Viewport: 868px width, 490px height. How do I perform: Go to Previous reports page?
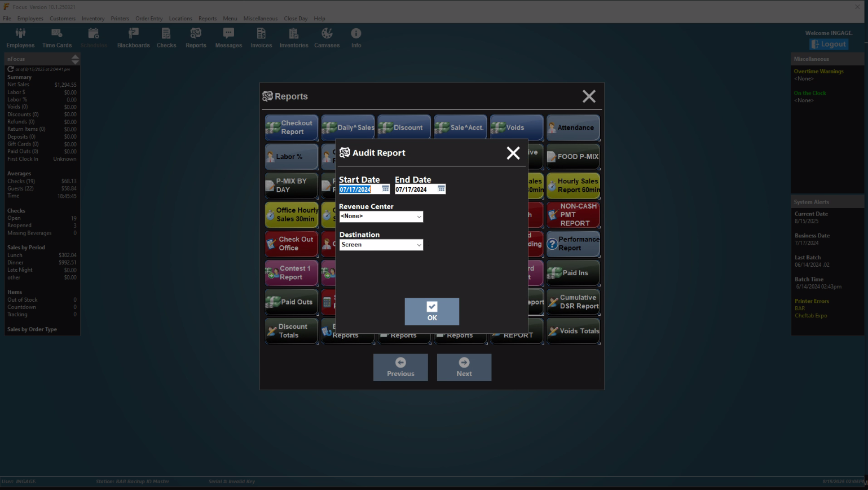point(400,367)
